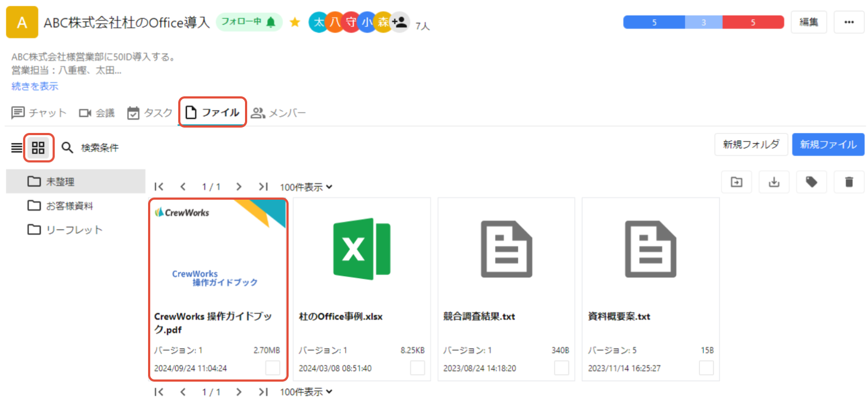This screenshot has width=868, height=408.
Task: Select the お客様資料 folder
Action: tap(75, 206)
